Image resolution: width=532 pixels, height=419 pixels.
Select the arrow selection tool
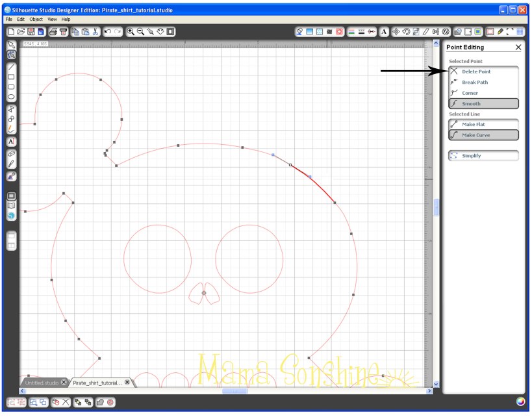pos(11,44)
